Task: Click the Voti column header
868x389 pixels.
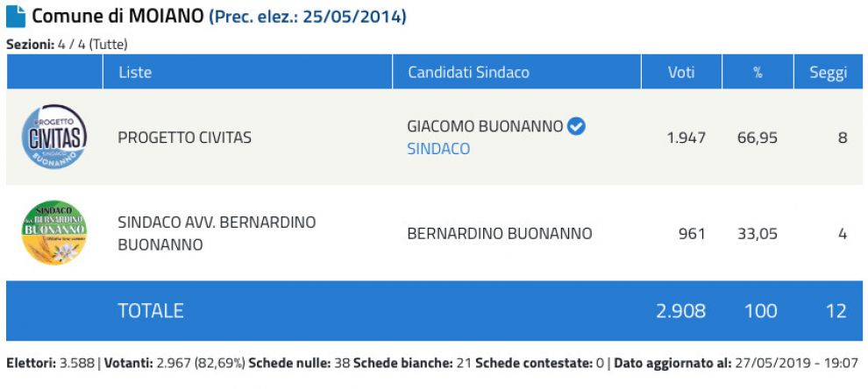Action: pyautogui.click(x=681, y=73)
